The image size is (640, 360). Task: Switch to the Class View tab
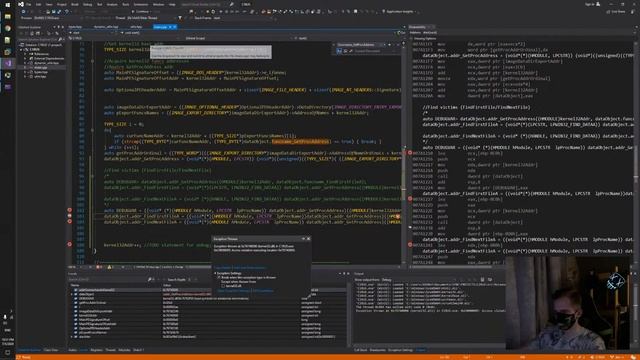pos(51,350)
